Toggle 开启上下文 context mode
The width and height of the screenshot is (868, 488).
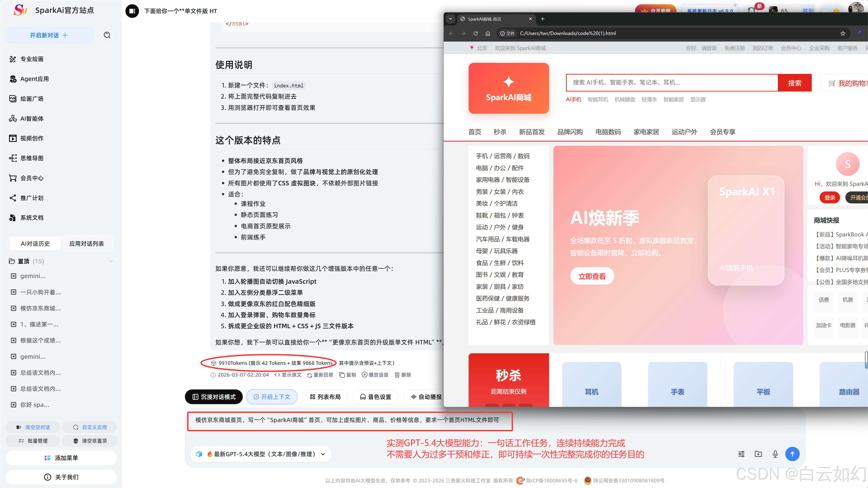(271, 397)
